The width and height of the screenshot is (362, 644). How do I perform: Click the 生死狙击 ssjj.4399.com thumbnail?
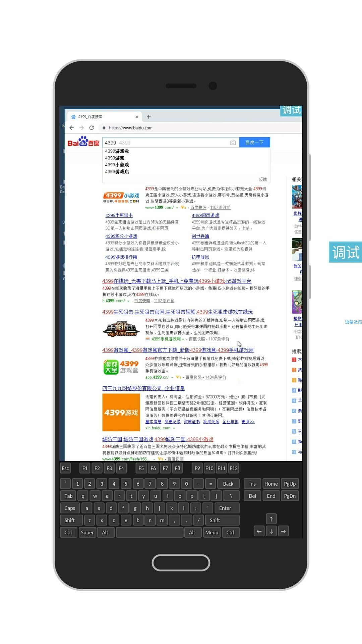(121, 329)
